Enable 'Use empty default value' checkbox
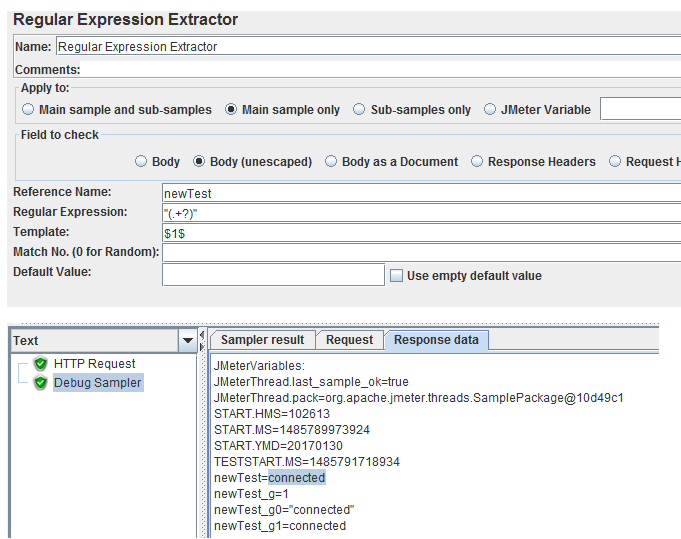This screenshot has height=539, width=681. tap(397, 276)
